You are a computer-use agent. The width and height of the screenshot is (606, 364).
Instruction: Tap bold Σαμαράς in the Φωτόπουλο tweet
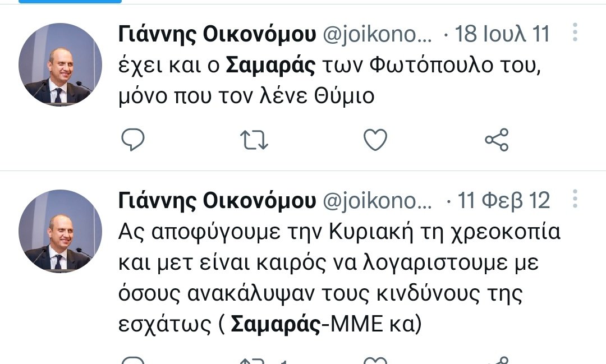[272, 66]
